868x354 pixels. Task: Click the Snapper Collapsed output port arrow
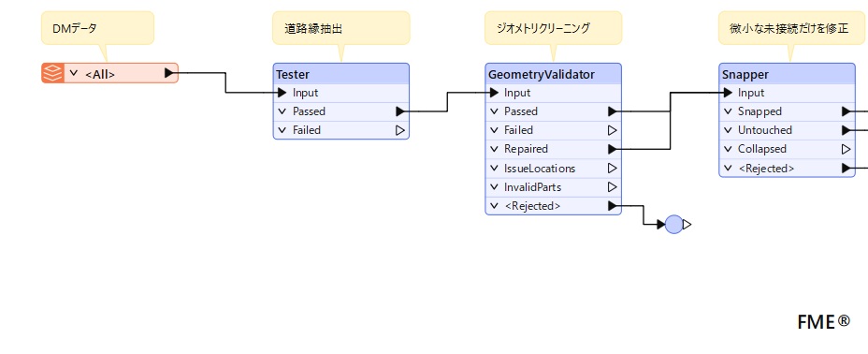point(846,149)
